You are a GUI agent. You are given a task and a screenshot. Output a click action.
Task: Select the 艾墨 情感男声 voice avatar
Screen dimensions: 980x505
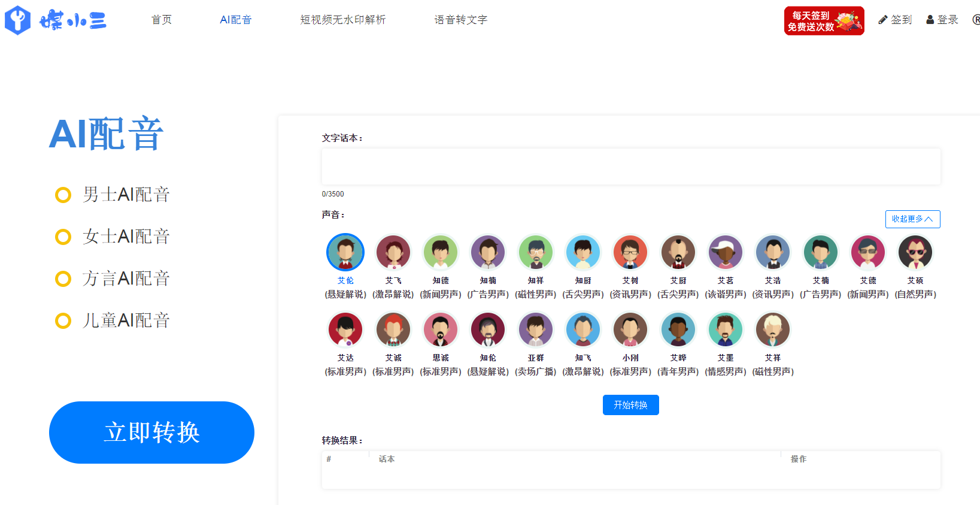[726, 329]
